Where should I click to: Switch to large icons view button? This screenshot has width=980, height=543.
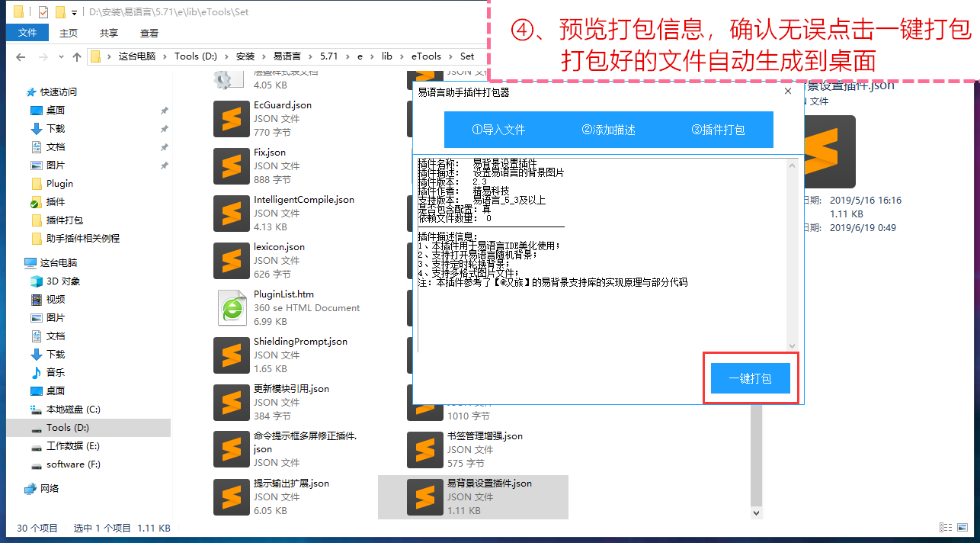[x=962, y=528]
